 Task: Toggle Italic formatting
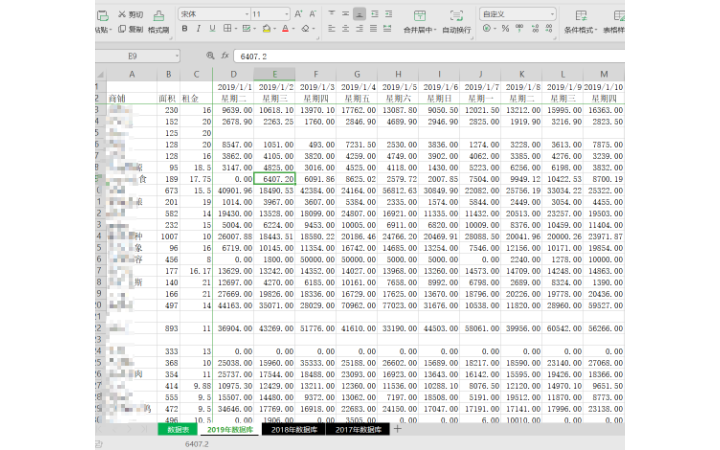[198, 29]
